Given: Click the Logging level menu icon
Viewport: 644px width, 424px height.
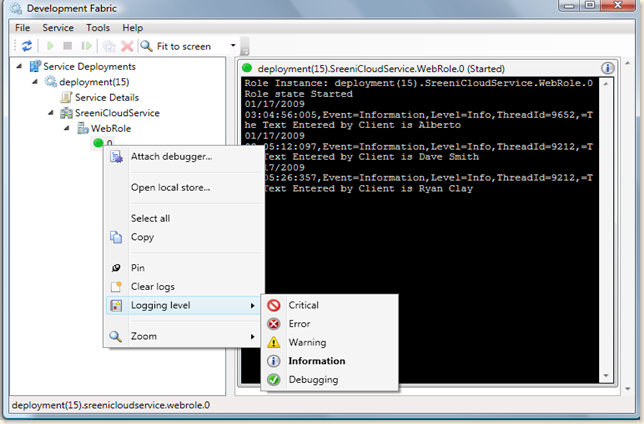Looking at the screenshot, I should pos(116,305).
